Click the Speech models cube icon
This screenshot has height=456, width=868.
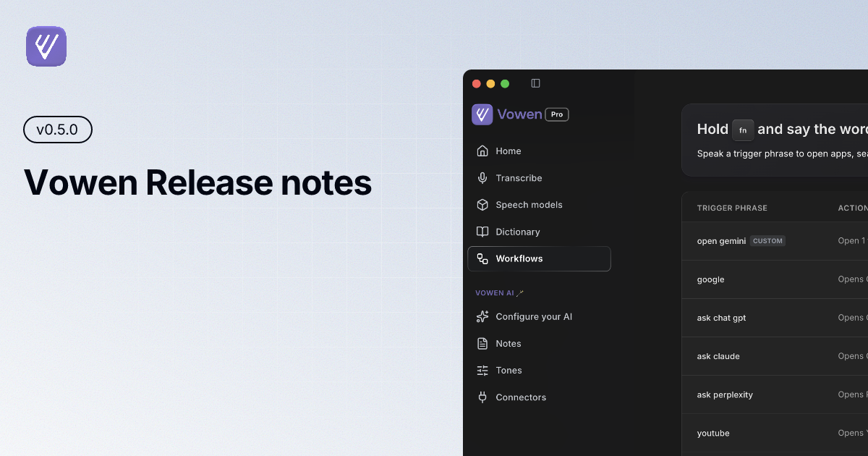[x=482, y=205]
